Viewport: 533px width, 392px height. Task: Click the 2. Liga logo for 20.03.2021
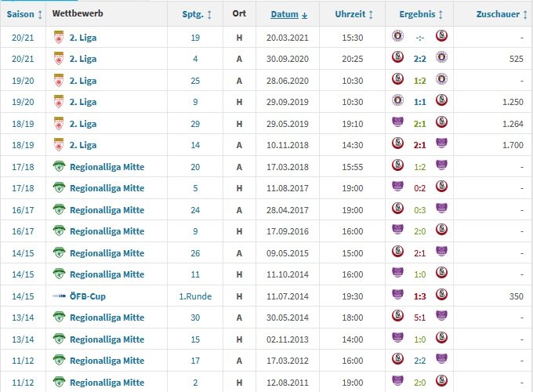(x=59, y=38)
